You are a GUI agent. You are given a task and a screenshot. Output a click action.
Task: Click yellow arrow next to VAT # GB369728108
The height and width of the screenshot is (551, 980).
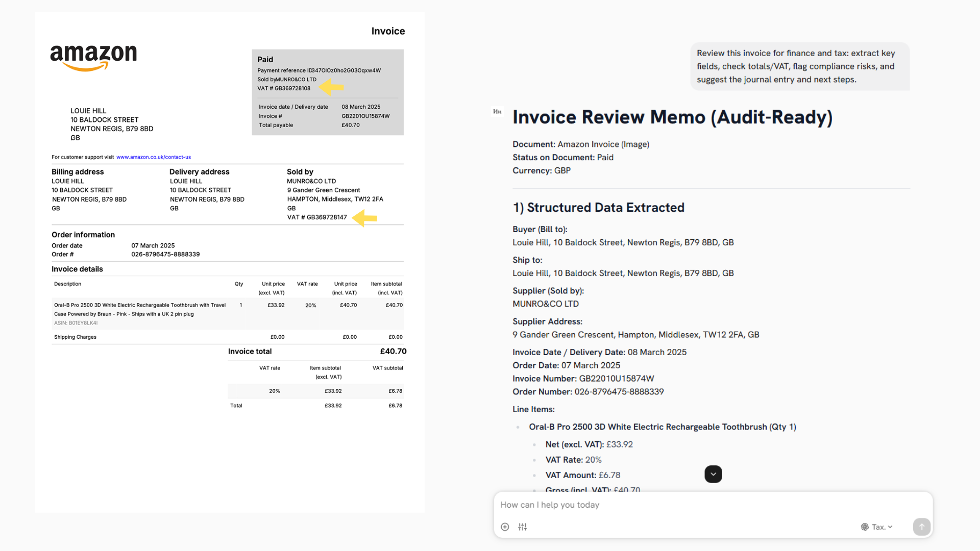click(x=332, y=87)
